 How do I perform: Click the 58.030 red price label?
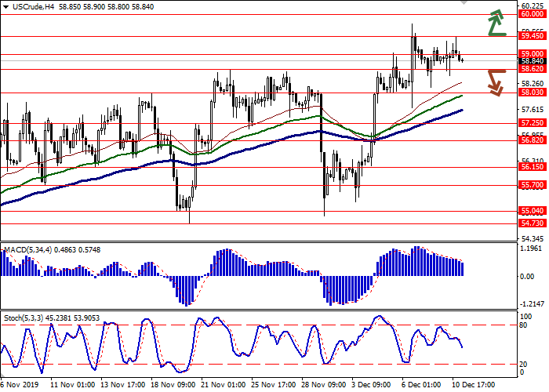click(x=532, y=93)
